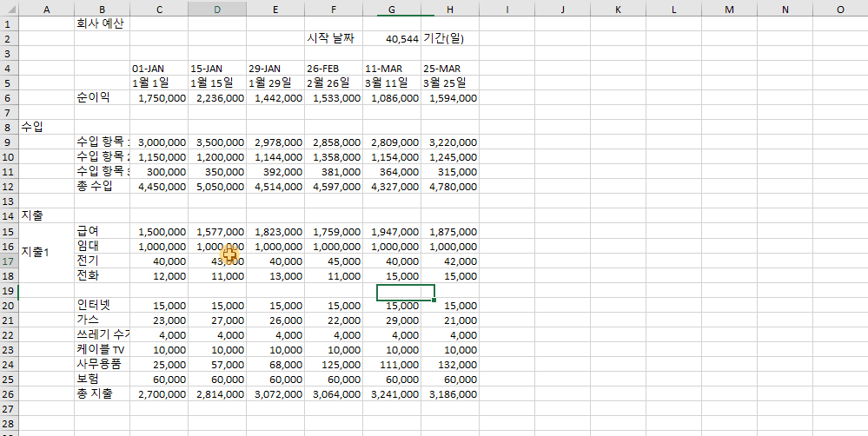Click the total income value 4,780,000
The image size is (868, 436).
[x=450, y=187]
